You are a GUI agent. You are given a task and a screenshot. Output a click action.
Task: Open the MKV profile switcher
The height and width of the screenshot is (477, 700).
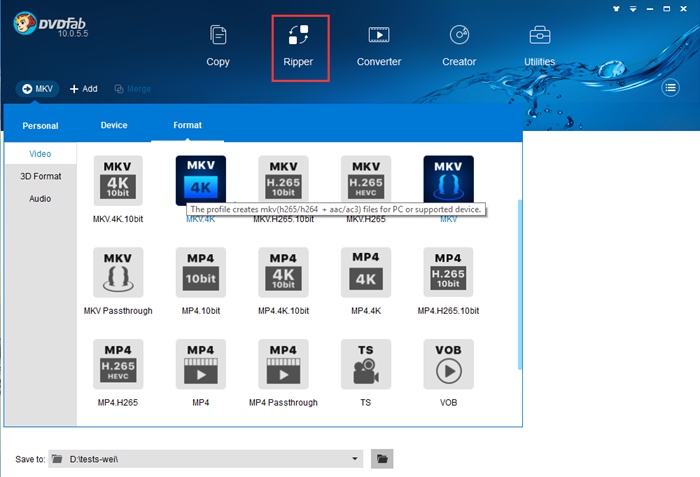pos(38,89)
